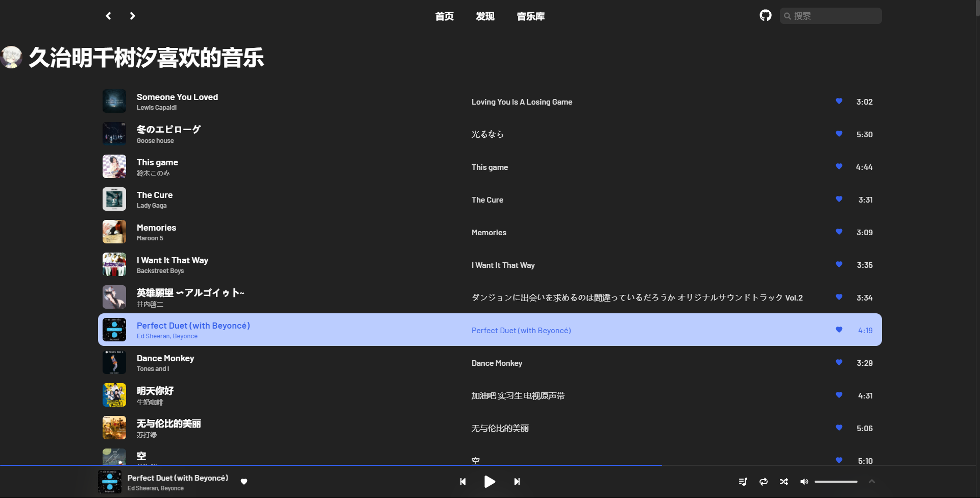Open the GitHub repository link icon
Viewport: 980px width, 498px height.
(765, 15)
